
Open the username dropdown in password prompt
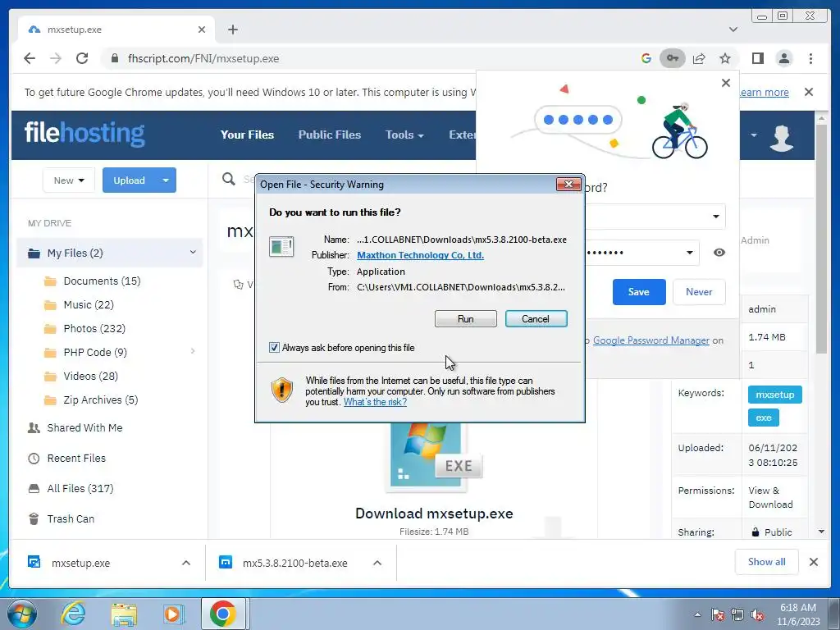tap(715, 217)
